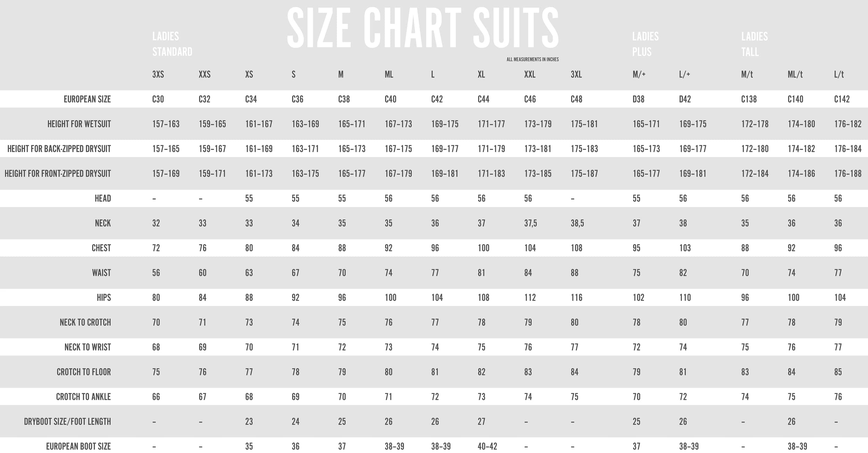Select the C138 European size cell

coord(749,99)
